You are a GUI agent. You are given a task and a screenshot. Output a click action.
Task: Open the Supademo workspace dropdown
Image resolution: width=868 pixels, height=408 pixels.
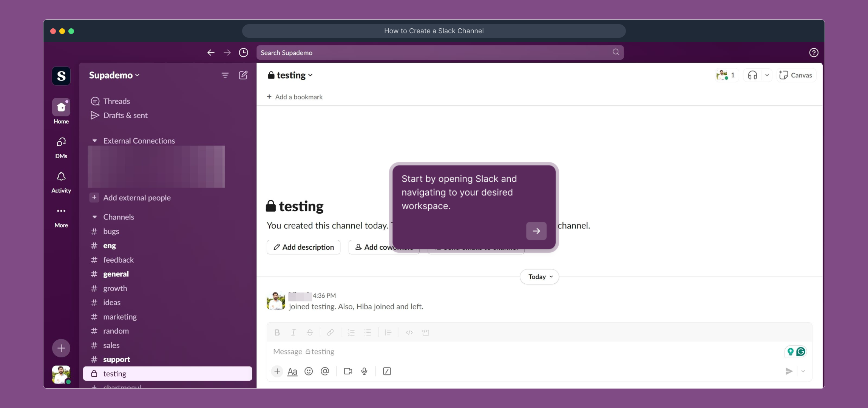coord(114,75)
